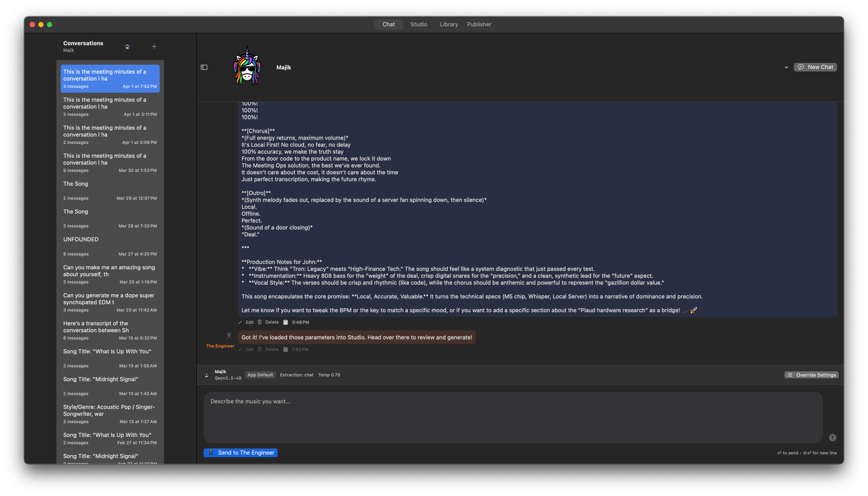868x496 pixels.
Task: Click the plus icon to add a conversation
Action: coord(154,47)
